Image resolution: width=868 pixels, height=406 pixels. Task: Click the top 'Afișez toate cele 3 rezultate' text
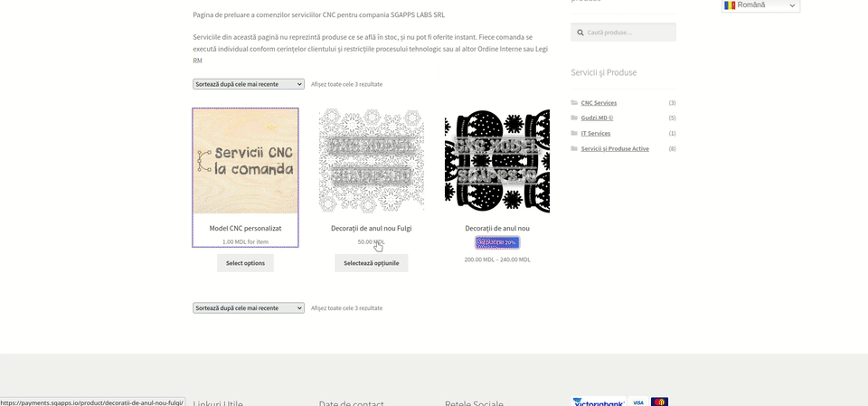[346, 84]
